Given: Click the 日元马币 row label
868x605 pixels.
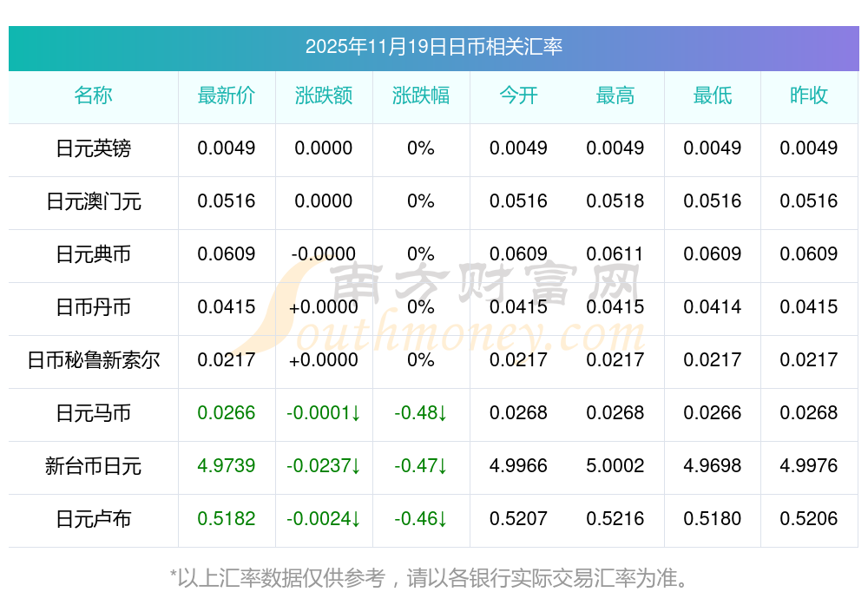Looking at the screenshot, I should coord(93,413).
